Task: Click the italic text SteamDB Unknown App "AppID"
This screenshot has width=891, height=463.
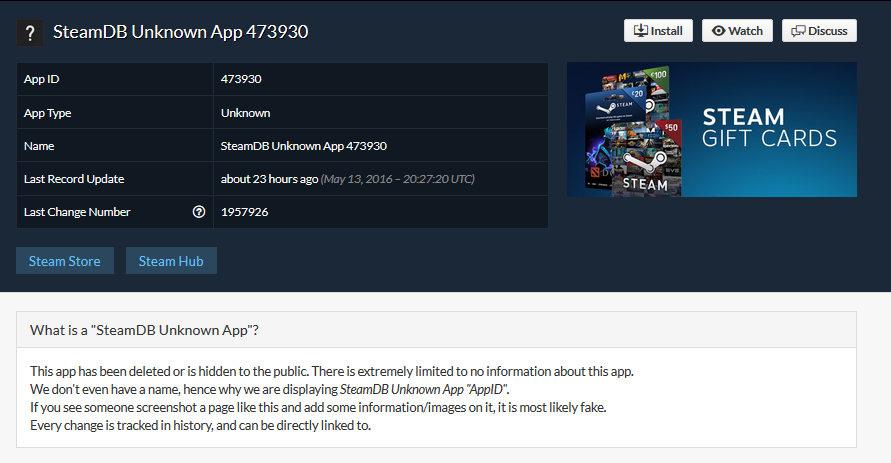Action: pos(423,389)
